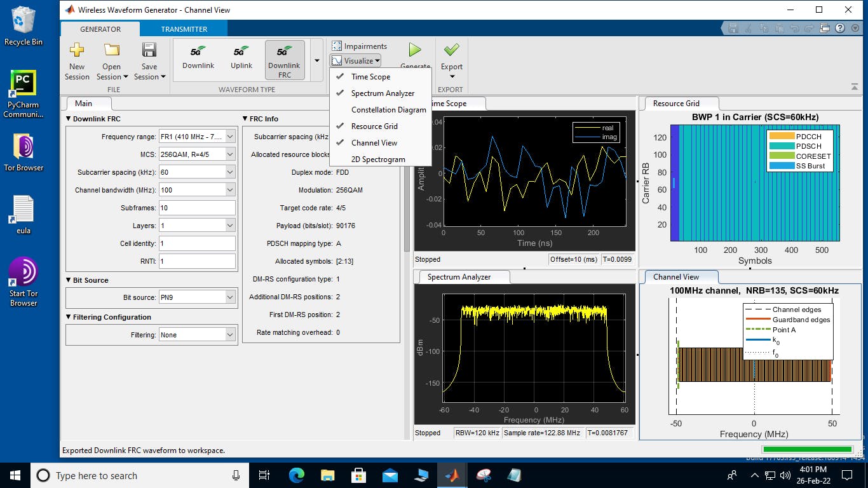Click the Cell identity input field

(x=197, y=243)
